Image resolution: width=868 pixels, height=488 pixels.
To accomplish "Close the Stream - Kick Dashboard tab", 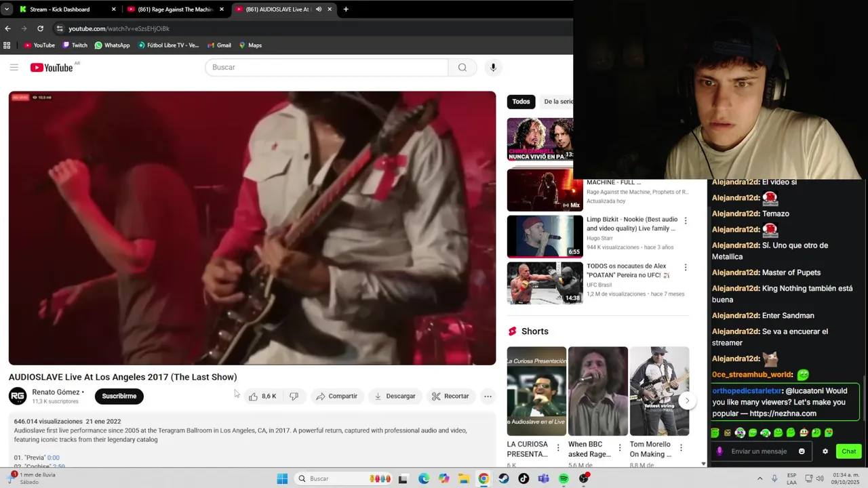I will pos(113,9).
